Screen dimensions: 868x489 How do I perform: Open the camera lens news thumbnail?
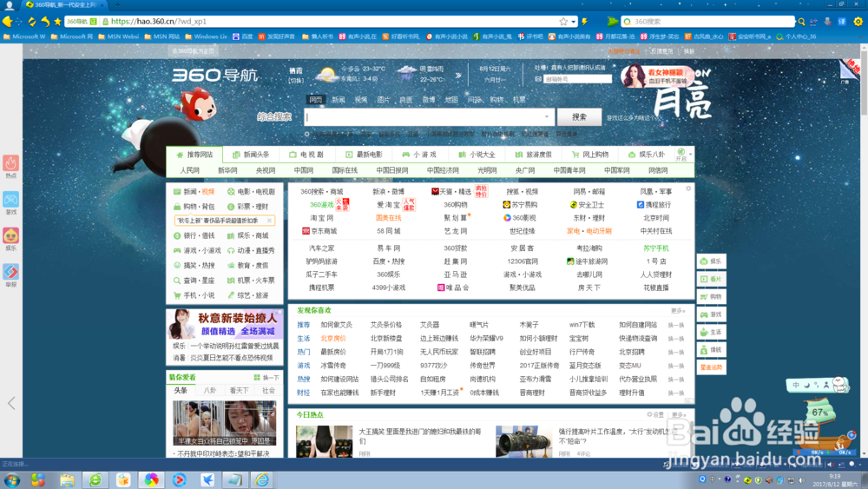point(523,441)
